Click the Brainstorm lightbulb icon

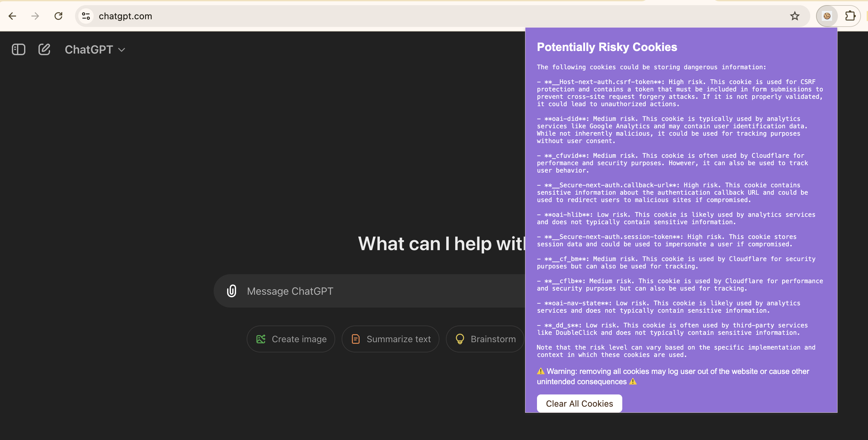tap(460, 339)
